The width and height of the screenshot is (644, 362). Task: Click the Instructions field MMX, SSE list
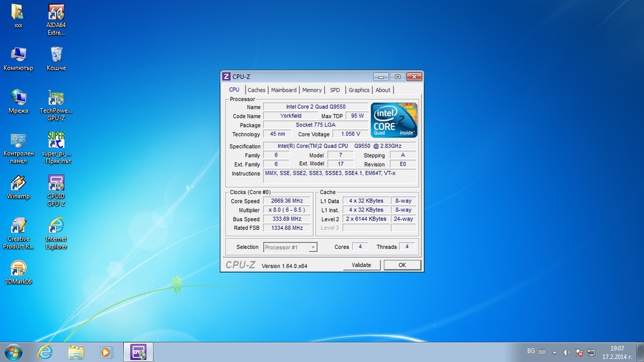point(339,177)
